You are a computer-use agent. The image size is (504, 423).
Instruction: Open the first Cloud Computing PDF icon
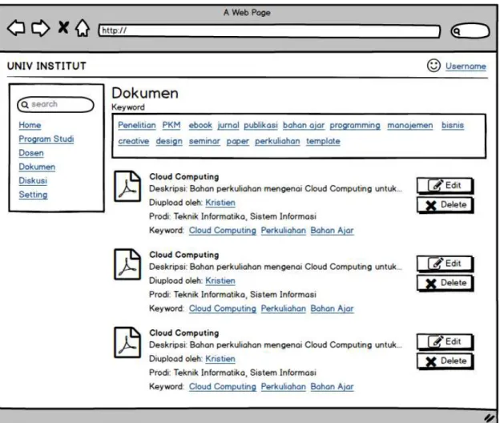point(127,187)
